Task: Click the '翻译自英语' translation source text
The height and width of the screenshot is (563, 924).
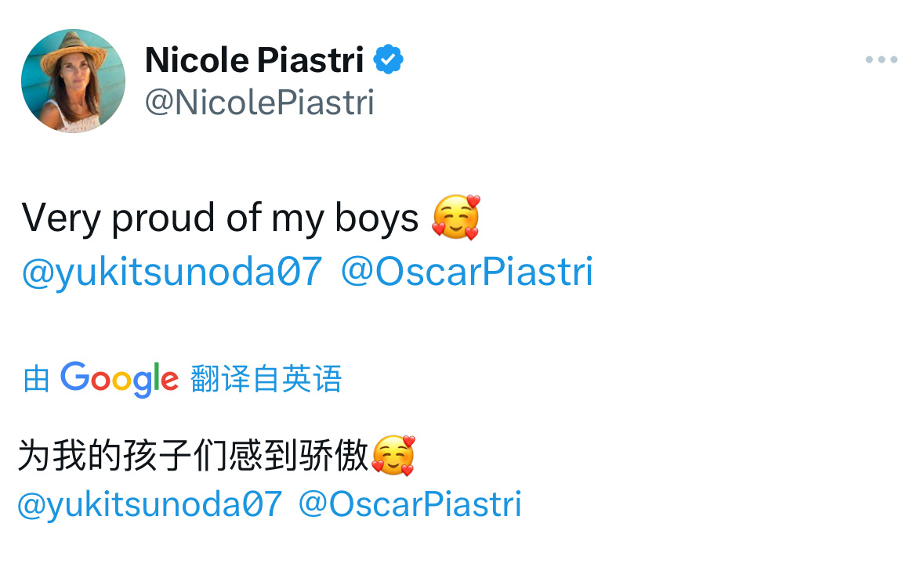Action: (x=266, y=379)
